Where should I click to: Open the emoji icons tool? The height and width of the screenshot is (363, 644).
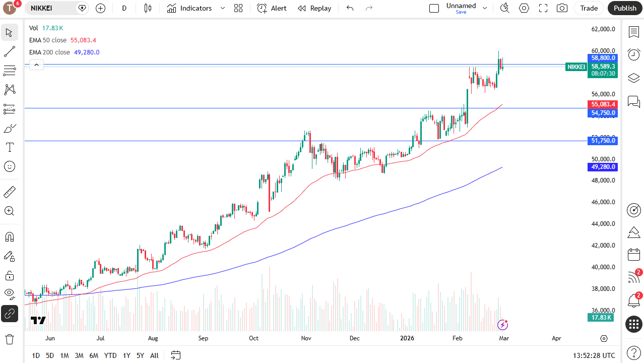[x=9, y=166]
